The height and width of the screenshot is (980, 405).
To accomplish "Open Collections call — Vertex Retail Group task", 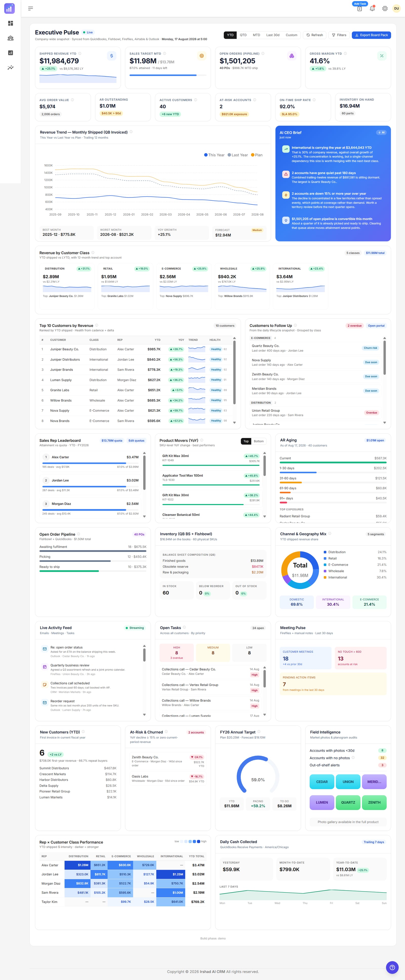I will 210,687.
